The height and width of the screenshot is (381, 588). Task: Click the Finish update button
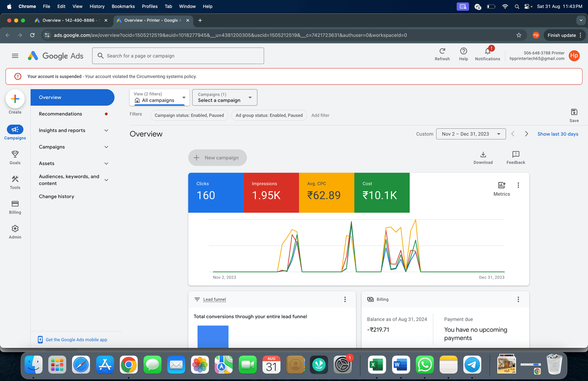click(x=561, y=35)
